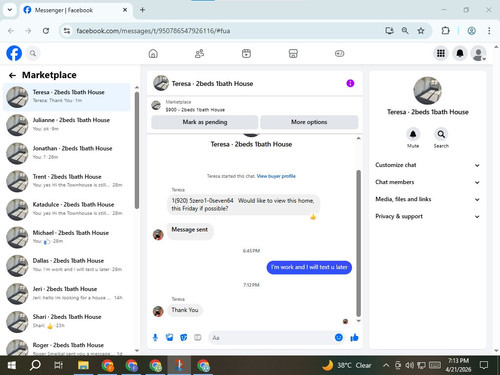This screenshot has height=375, width=500.
Task: Open the Marketplace storefront icon
Action: click(x=293, y=53)
